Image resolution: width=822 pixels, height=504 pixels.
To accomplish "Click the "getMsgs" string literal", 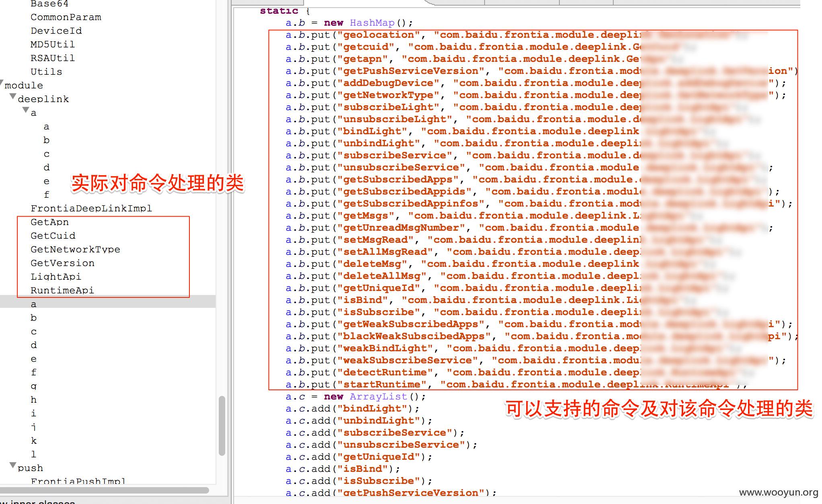I will click(366, 216).
